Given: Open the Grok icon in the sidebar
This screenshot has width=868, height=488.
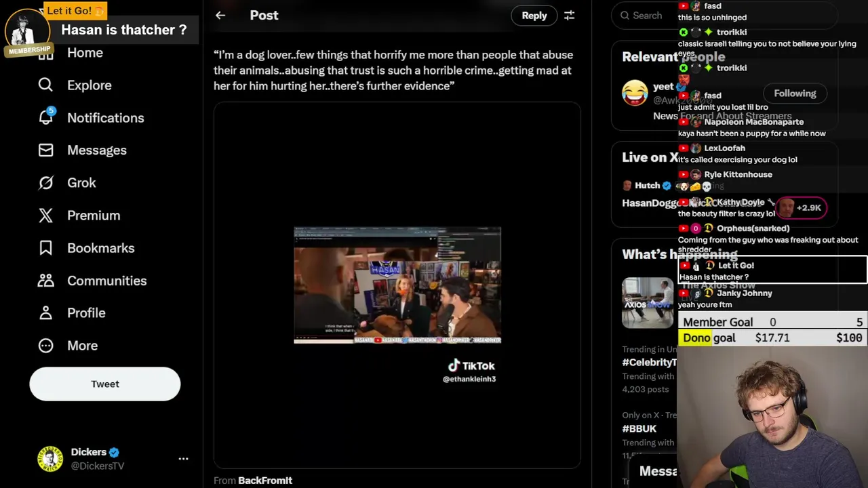Looking at the screenshot, I should click(45, 182).
